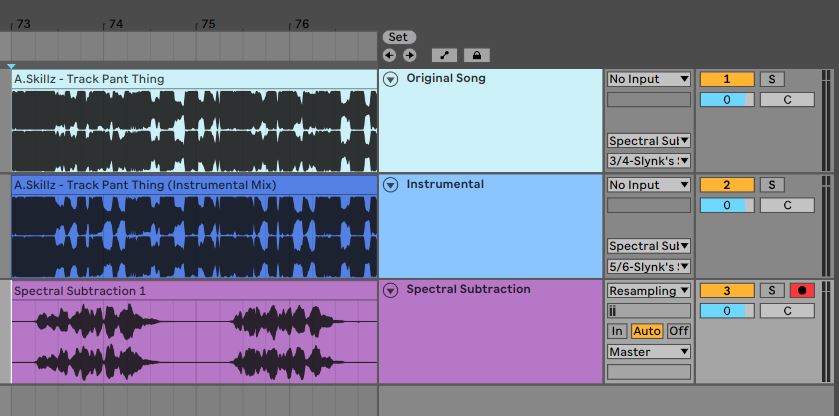Set Spectral Subtraction monitoring to In
The image size is (839, 416).
pos(616,331)
